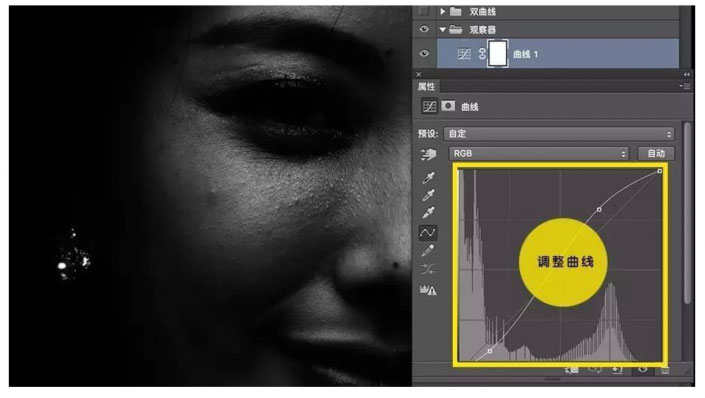Switch to the 属性 tab
This screenshot has width=705, height=398.
pos(426,86)
